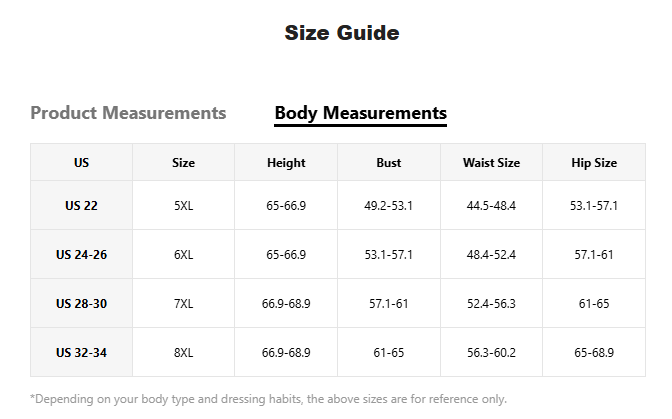Image resolution: width=672 pixels, height=419 pixels.
Task: Click the Height column header
Action: click(x=286, y=163)
